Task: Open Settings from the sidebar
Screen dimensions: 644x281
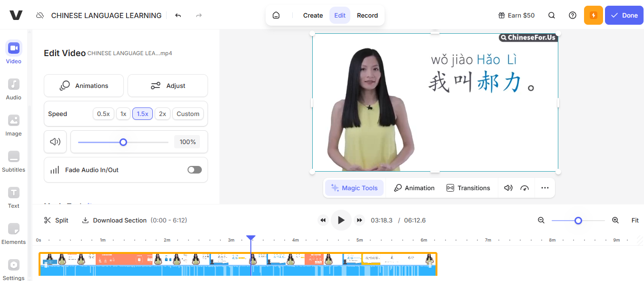Action: 13,269
